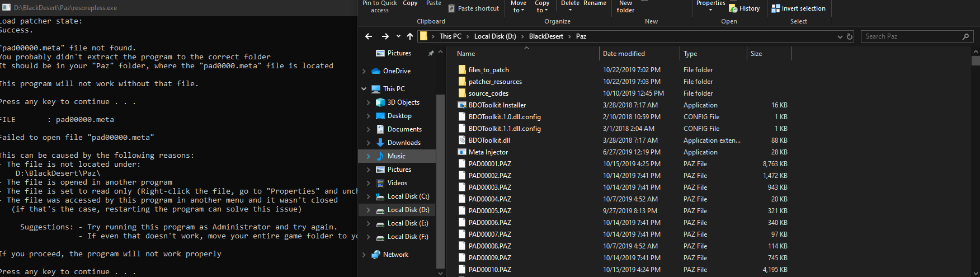Select the BDOToolkit Installer file
Screen dimensions: 980x277
497,105
